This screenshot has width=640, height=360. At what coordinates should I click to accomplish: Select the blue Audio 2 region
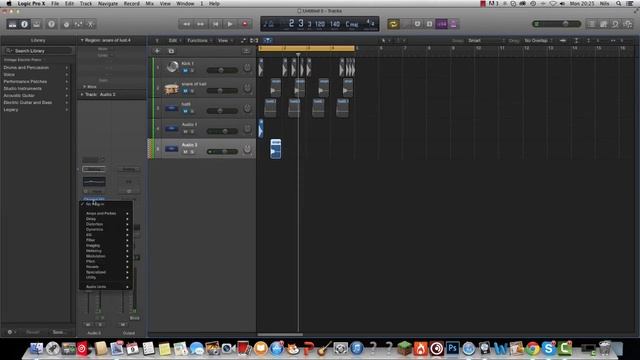pos(276,149)
